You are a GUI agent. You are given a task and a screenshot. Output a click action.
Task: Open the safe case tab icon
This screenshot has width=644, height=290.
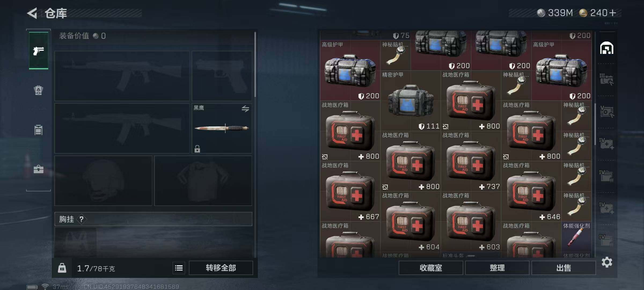click(x=38, y=169)
